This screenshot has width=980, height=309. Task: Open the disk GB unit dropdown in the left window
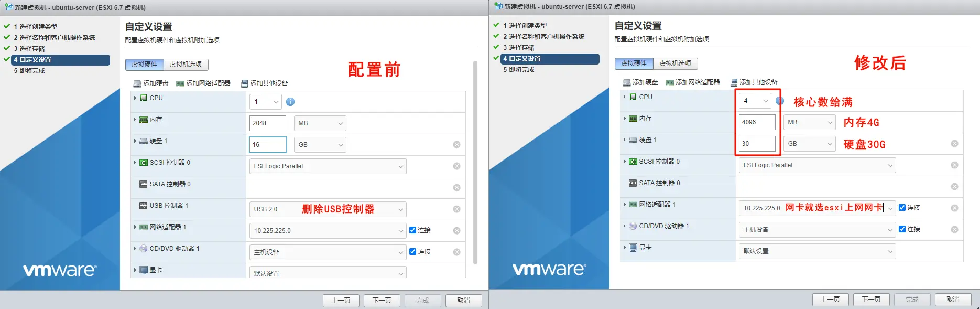click(320, 145)
